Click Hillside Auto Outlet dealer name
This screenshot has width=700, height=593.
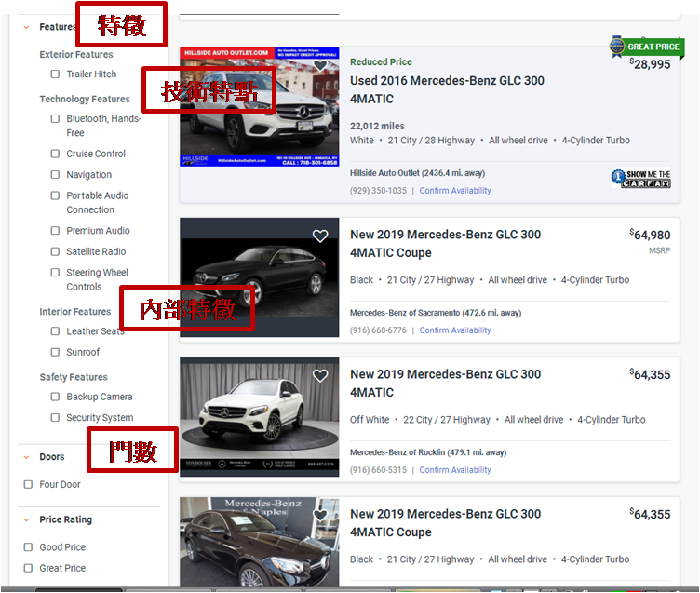click(384, 173)
